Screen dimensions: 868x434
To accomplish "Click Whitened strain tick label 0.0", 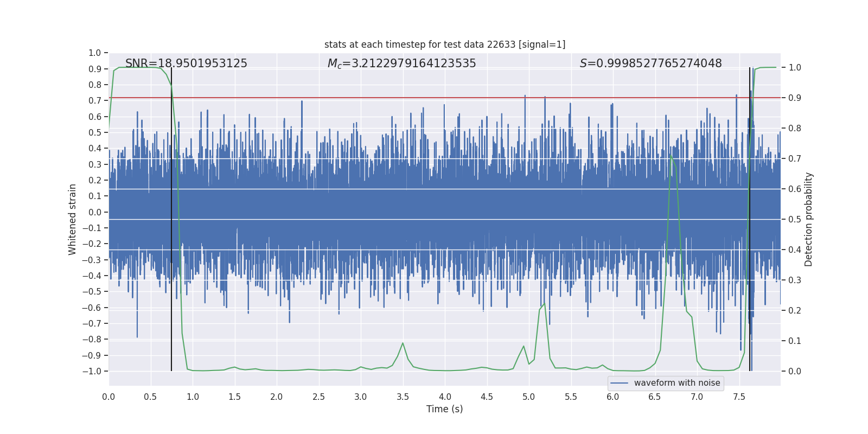I will [95, 212].
